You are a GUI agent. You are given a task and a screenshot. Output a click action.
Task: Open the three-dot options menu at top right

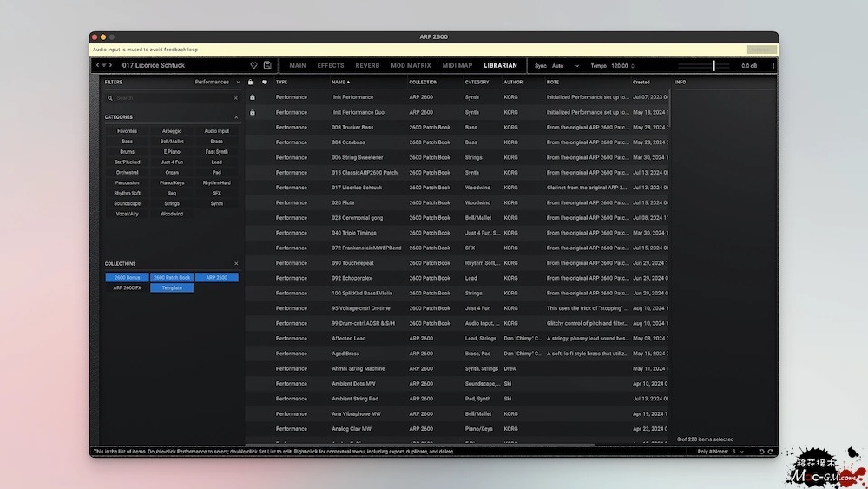coord(773,65)
